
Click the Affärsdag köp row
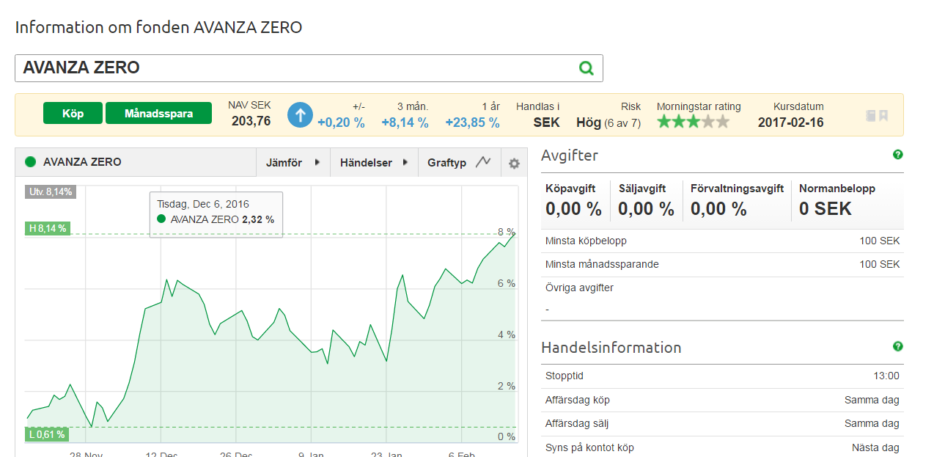tap(722, 400)
